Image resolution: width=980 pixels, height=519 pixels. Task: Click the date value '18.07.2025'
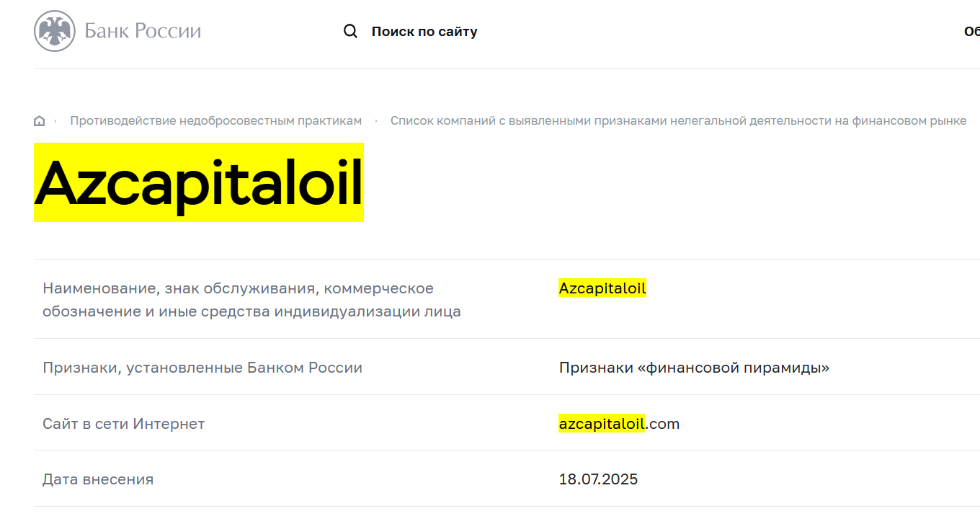(598, 479)
